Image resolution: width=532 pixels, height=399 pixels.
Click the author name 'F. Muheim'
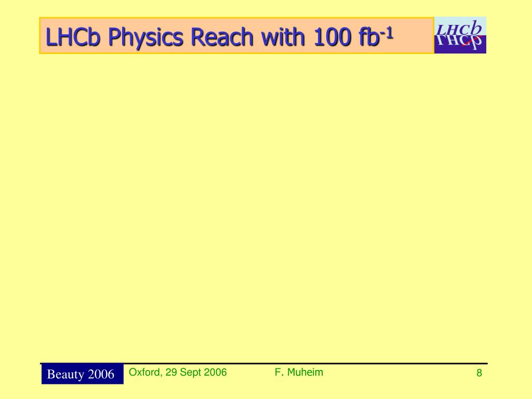coord(299,372)
